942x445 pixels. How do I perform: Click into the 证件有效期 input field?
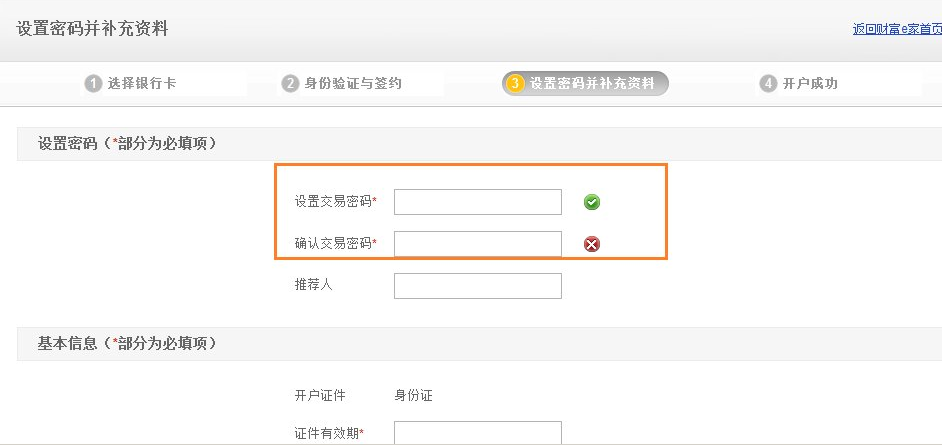(x=477, y=433)
